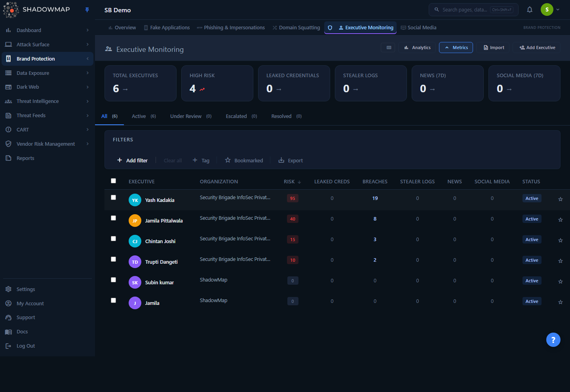Collapse the Metrics panel

[x=456, y=48]
